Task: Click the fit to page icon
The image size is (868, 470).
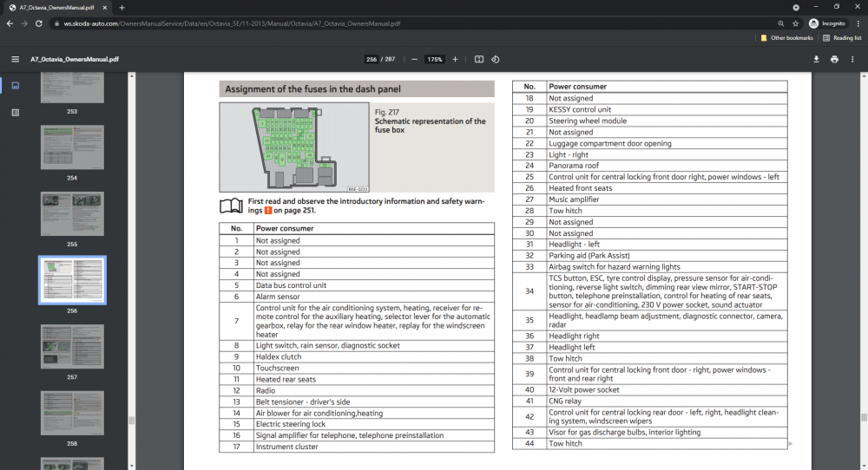Action: pos(479,59)
